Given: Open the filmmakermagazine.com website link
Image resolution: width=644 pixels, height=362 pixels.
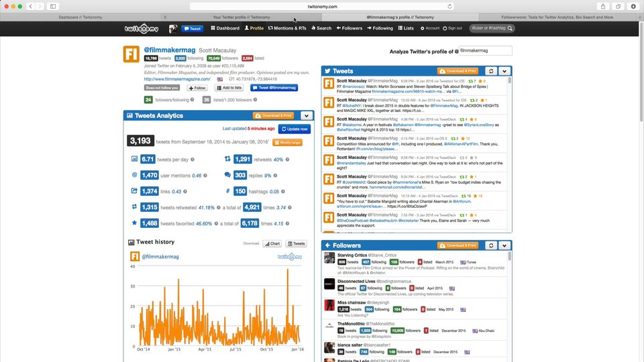Looking at the screenshot, I should click(x=177, y=79).
